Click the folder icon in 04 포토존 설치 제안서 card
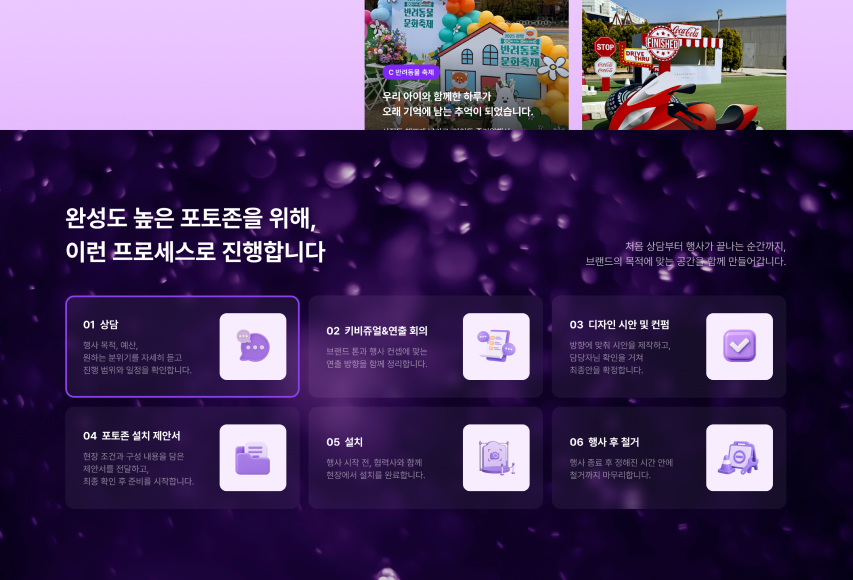The image size is (853, 580). [253, 458]
